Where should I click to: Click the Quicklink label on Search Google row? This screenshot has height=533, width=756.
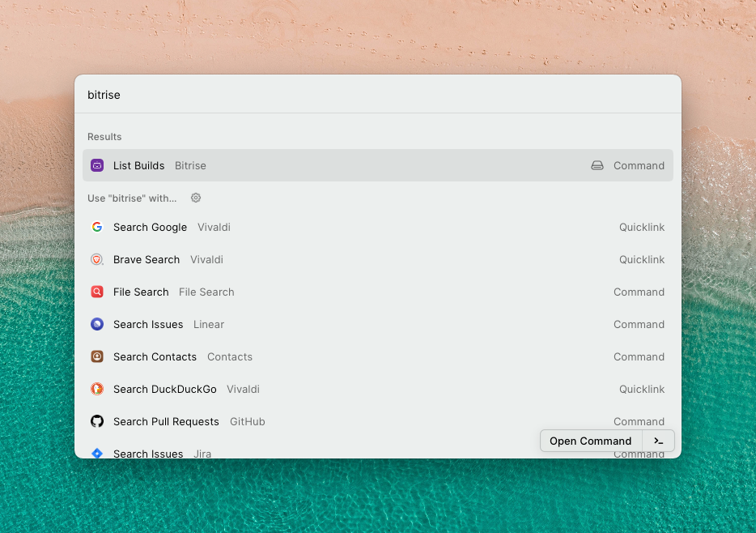(642, 227)
